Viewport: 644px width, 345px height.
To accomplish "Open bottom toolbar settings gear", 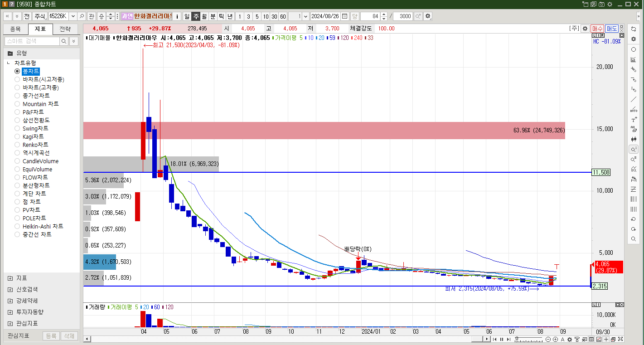I will click(x=570, y=339).
